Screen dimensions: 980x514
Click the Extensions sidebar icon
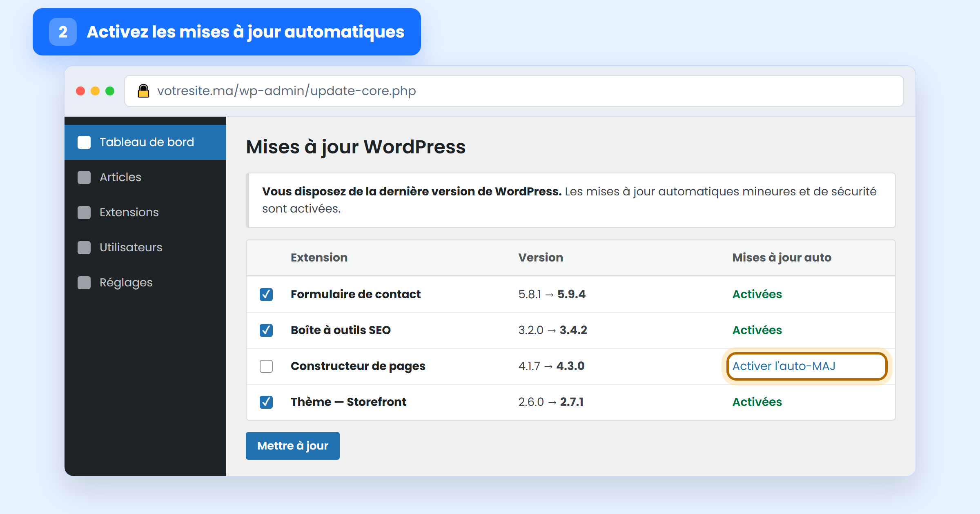(x=84, y=213)
